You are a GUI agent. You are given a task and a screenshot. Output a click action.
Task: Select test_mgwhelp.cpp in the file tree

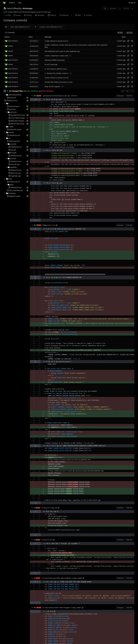tap(16, 190)
